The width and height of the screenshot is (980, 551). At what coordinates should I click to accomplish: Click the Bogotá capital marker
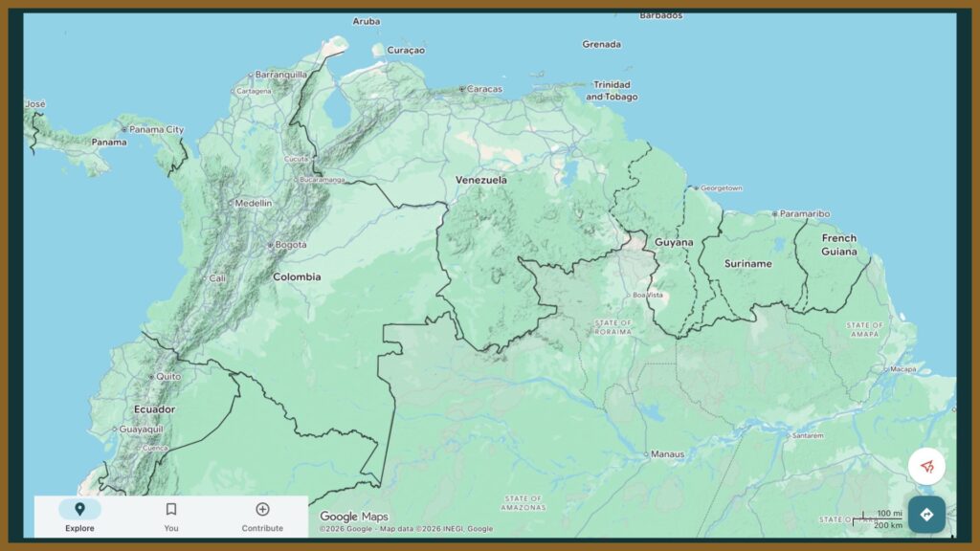point(271,245)
